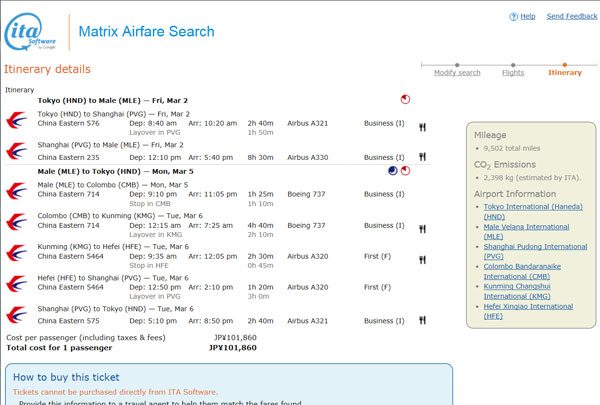Click the Flights progress dot
This screenshot has width=600, height=405.
[x=513, y=65]
